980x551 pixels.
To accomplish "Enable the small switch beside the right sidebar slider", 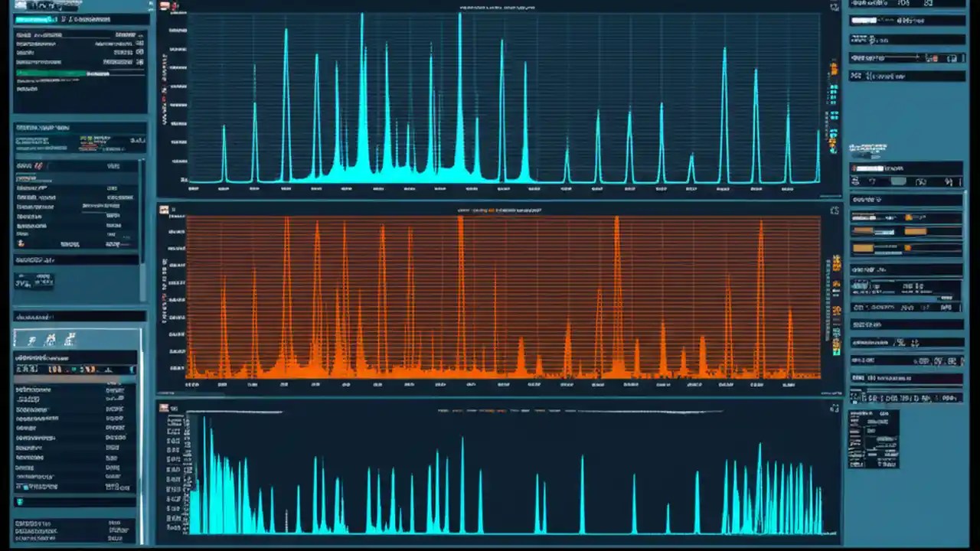I will pos(934,58).
